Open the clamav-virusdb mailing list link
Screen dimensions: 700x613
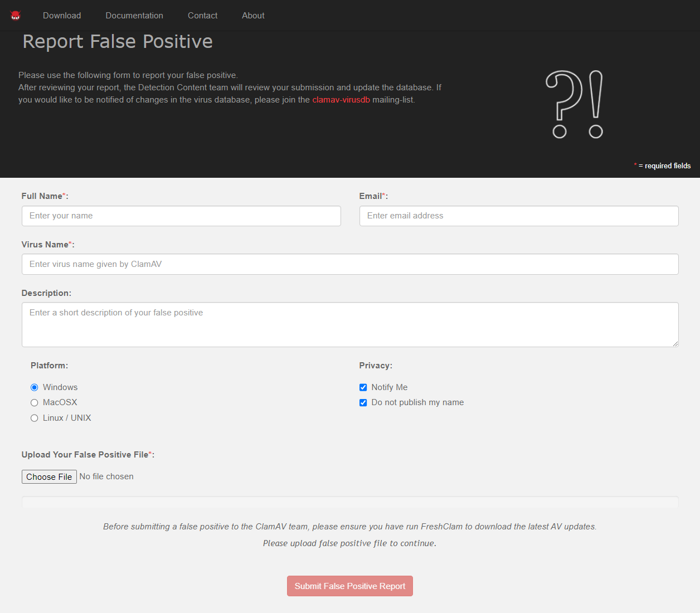341,99
